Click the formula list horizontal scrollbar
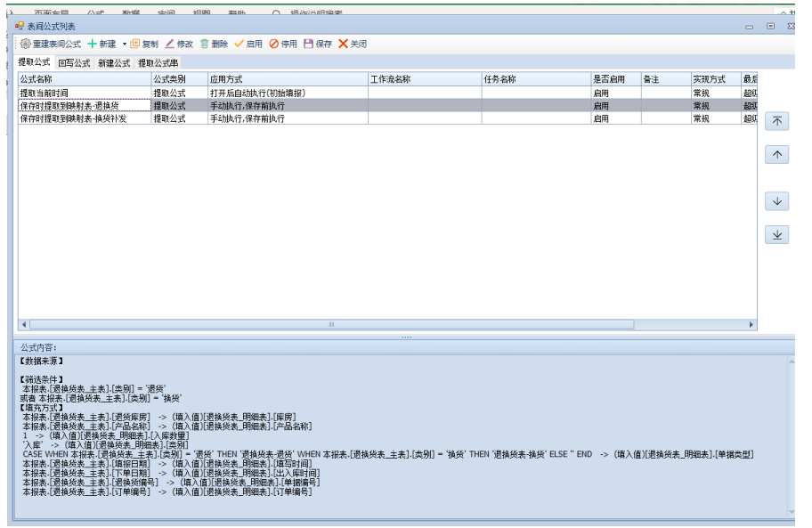The width and height of the screenshot is (812, 528). pyautogui.click(x=331, y=325)
